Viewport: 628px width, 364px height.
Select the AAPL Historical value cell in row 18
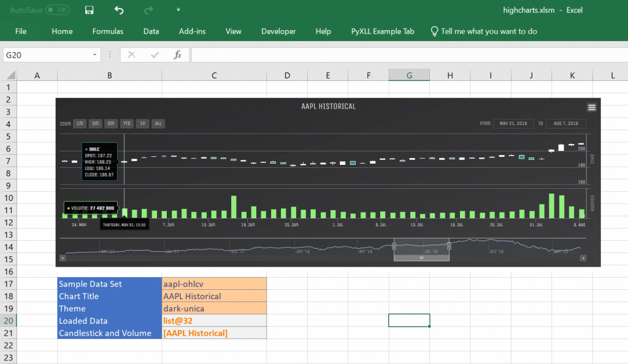tap(214, 297)
